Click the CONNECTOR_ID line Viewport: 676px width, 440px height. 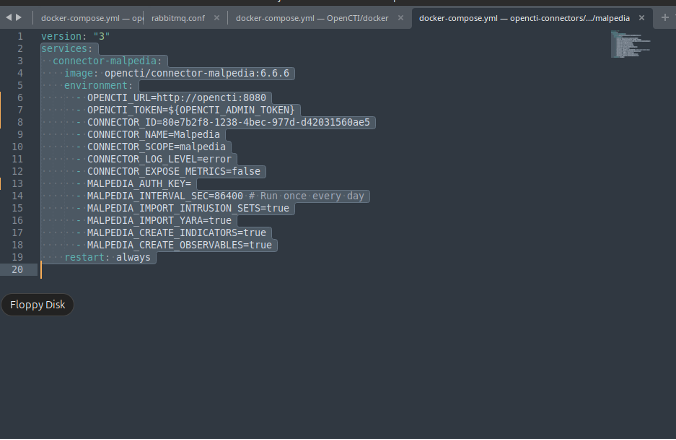(228, 122)
